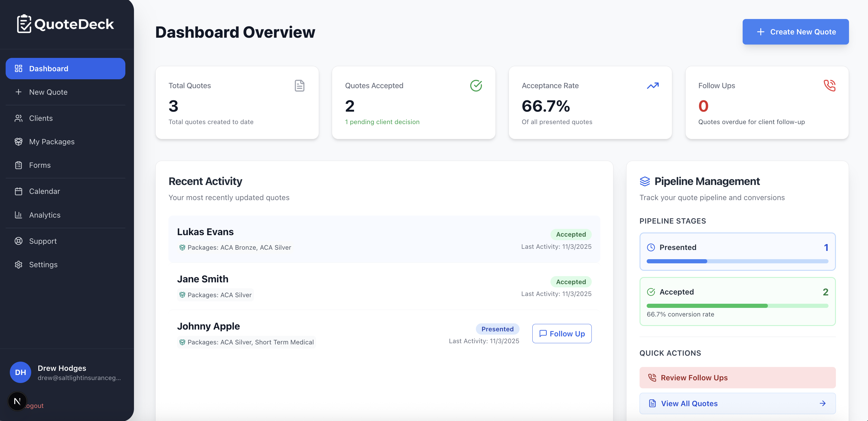Expand View All Quotes via its arrow

(x=823, y=403)
